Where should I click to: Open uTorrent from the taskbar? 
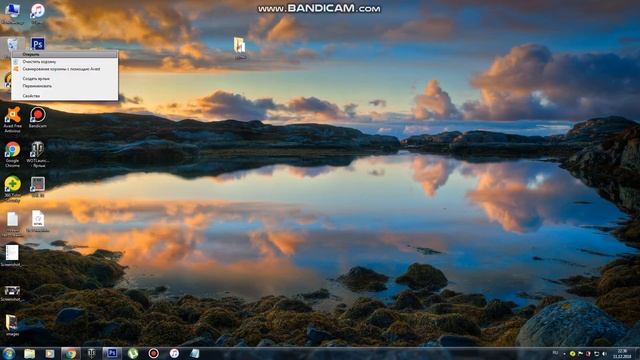point(133,353)
